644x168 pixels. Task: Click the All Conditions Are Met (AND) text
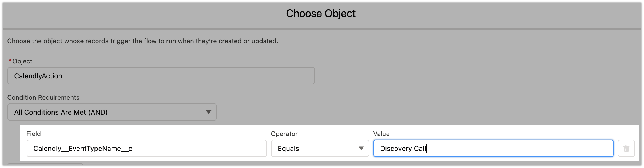coord(61,112)
